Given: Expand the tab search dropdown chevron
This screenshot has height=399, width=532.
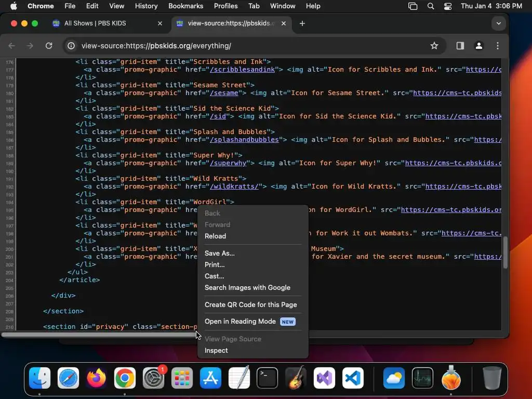Looking at the screenshot, I should pyautogui.click(x=498, y=23).
